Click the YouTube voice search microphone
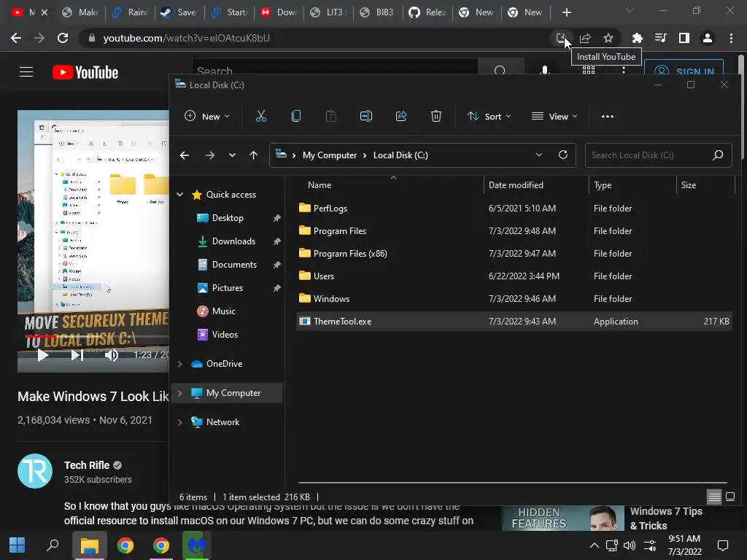Screen dimensions: 747x560 tap(545, 71)
